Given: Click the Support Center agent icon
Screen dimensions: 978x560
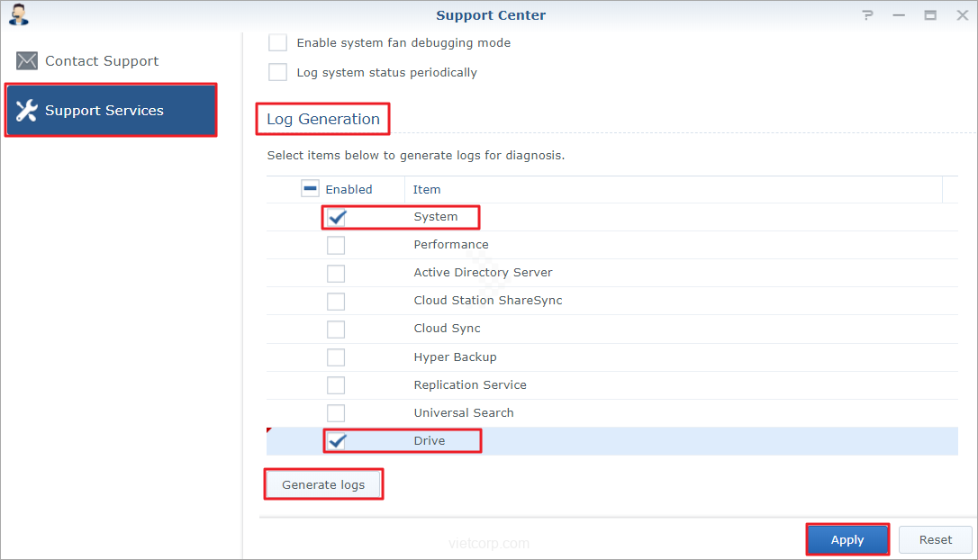Looking at the screenshot, I should (19, 14).
